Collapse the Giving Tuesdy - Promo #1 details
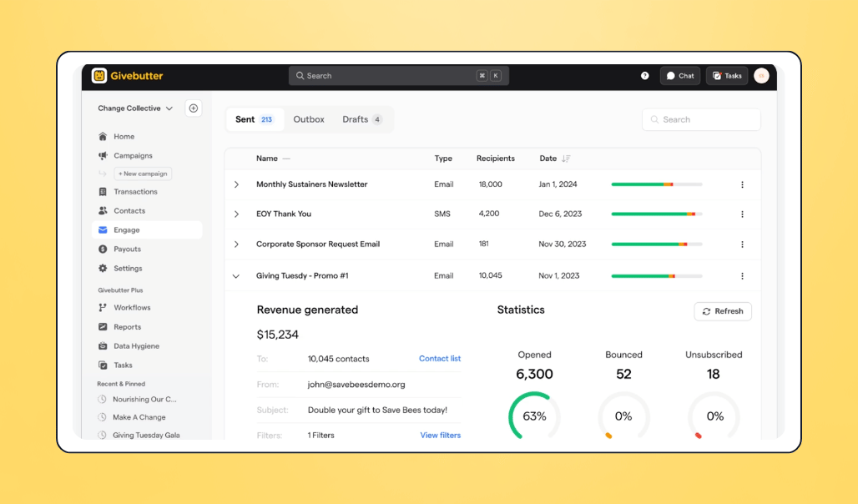858x504 pixels. [x=235, y=275]
